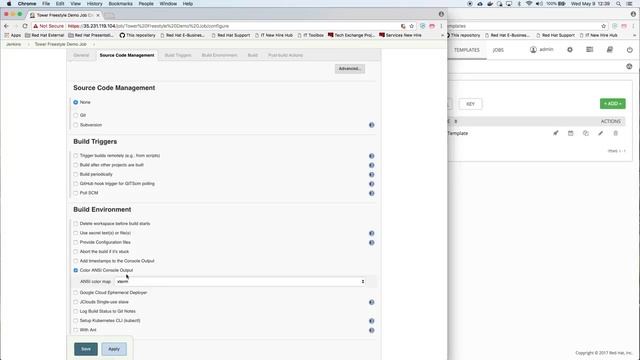Image resolution: width=640 pixels, height=360 pixels.
Task: Show help for Trigger builds remotely
Action: click(371, 156)
